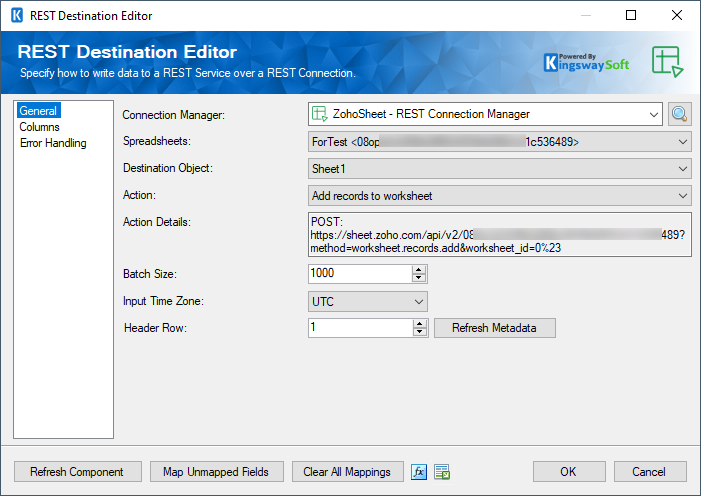
Task: Click the Header Row label
Action: click(155, 328)
